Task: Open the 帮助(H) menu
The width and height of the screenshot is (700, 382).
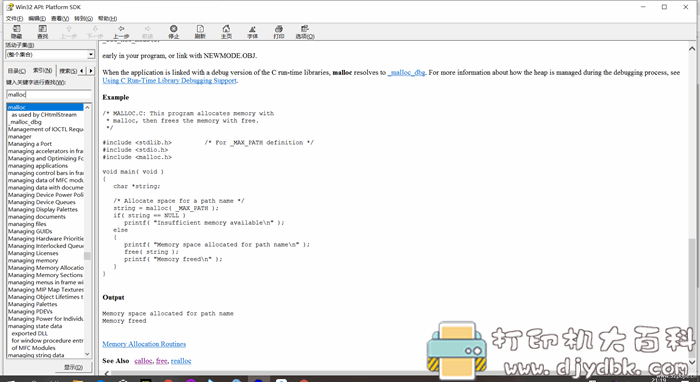Action: (x=107, y=18)
